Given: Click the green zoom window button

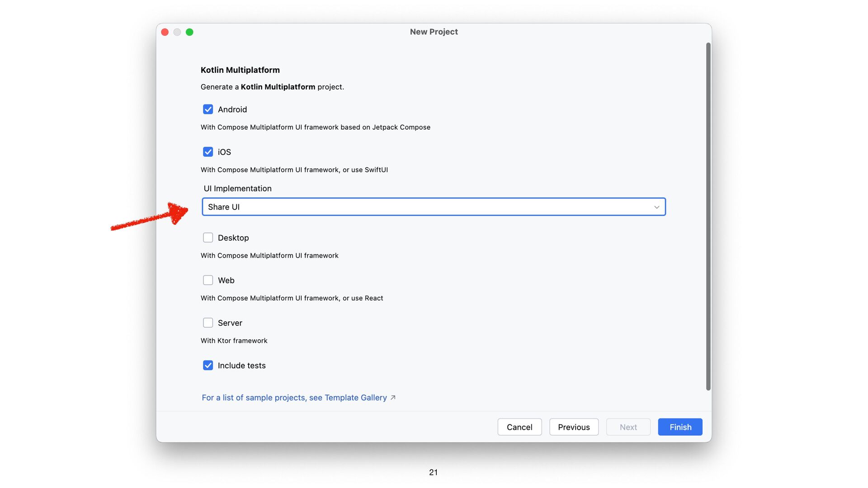Looking at the screenshot, I should (189, 32).
